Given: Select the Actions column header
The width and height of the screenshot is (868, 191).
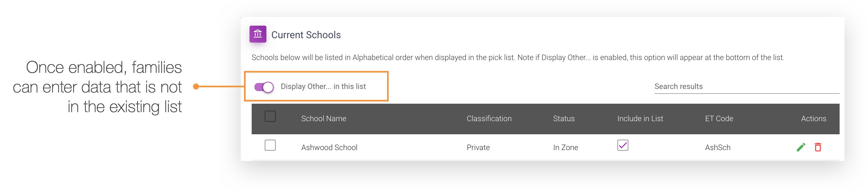Looking at the screenshot, I should click(x=813, y=118).
